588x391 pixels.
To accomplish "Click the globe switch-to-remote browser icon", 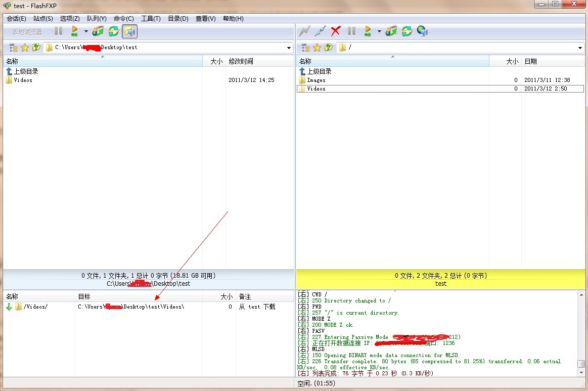I will tap(422, 31).
